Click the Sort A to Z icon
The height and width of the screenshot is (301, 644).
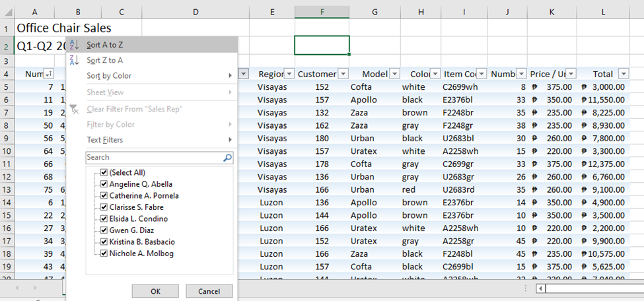pyautogui.click(x=74, y=45)
